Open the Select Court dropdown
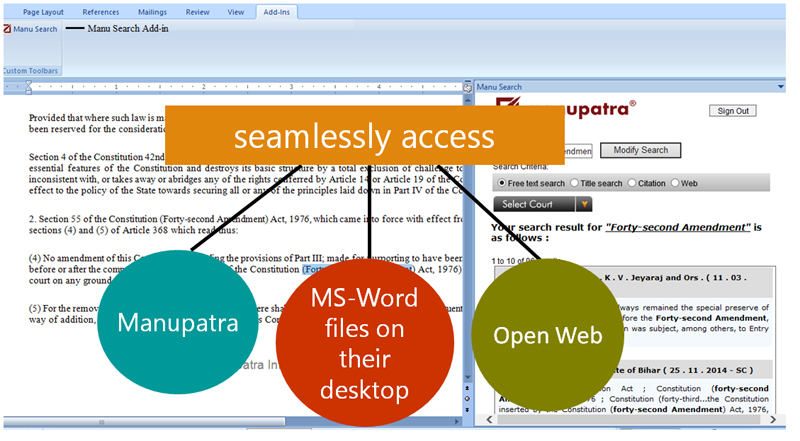The height and width of the screenshot is (441, 800). [535, 204]
